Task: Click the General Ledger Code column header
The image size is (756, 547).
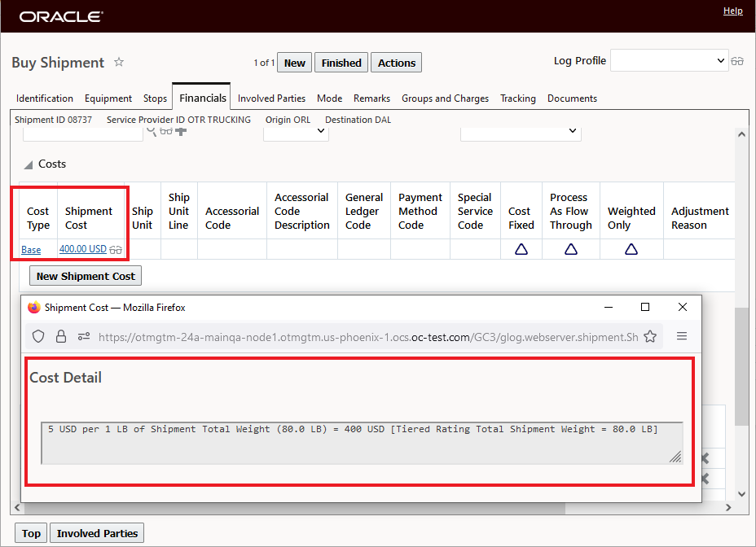Action: [364, 211]
